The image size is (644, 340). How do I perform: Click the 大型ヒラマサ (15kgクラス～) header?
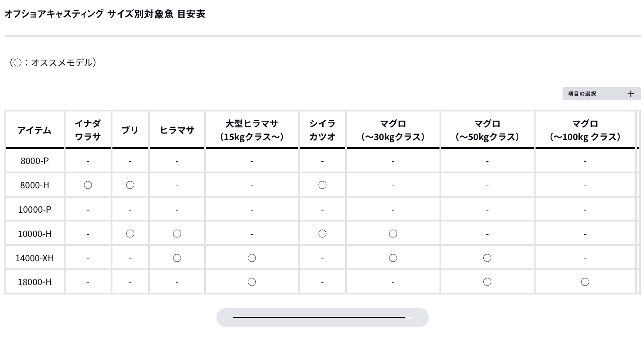252,130
